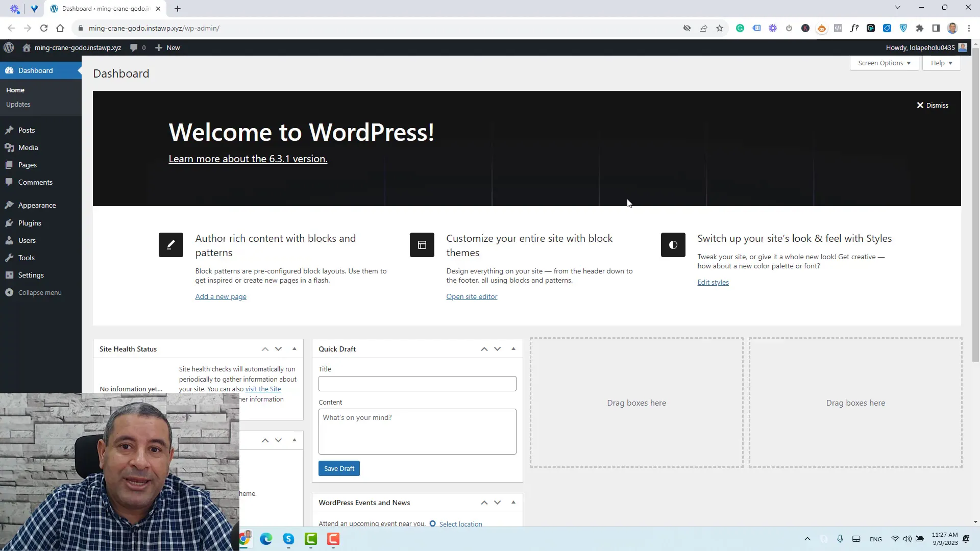This screenshot has height=551, width=980.
Task: Click the Quick Draft Title field
Action: coord(417,384)
